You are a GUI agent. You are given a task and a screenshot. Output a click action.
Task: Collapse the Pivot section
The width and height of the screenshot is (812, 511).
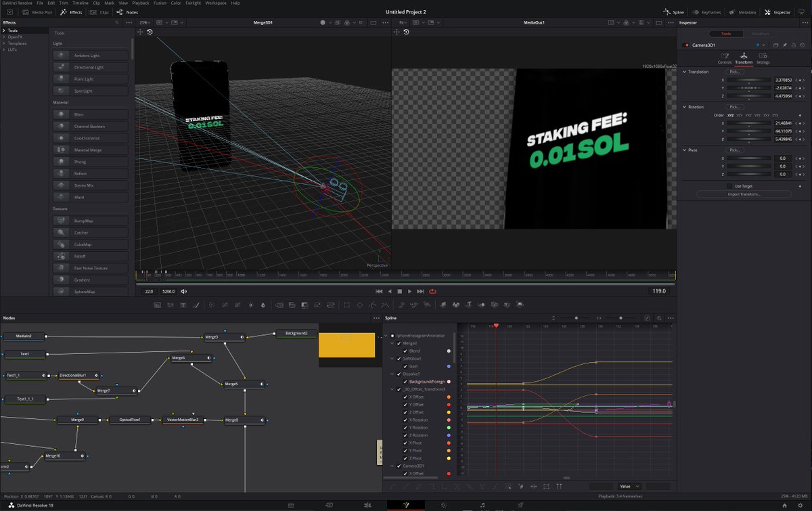684,150
